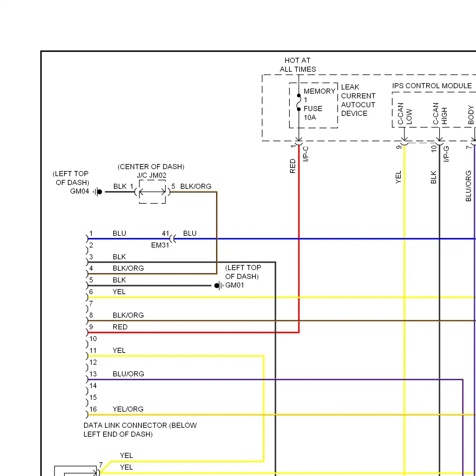This screenshot has width=476, height=476.
Task: Click the I/P-G connector label
Action: [446, 154]
